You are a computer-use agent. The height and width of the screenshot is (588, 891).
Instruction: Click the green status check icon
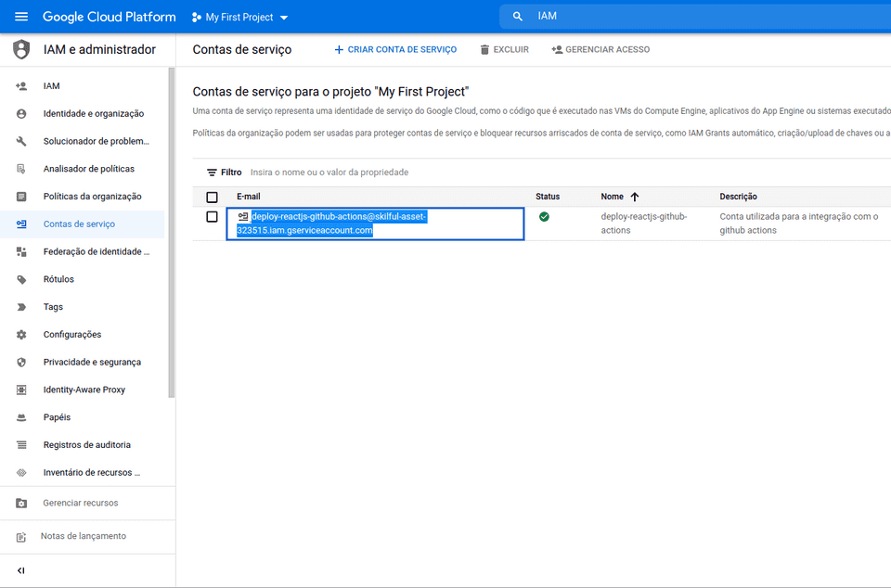pos(544,217)
